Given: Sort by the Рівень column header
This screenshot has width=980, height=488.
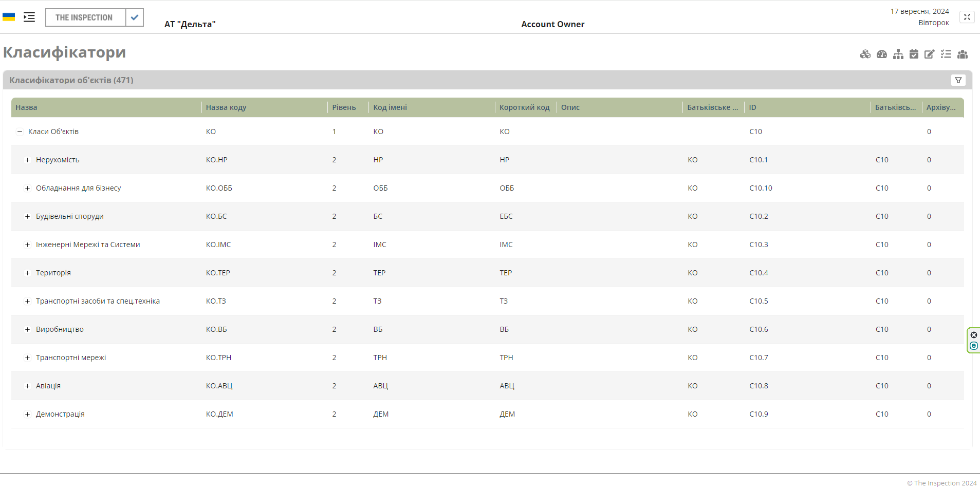Looking at the screenshot, I should (344, 107).
